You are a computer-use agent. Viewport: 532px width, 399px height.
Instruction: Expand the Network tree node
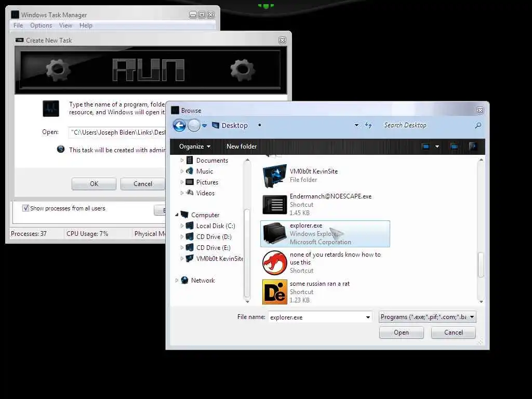click(177, 280)
